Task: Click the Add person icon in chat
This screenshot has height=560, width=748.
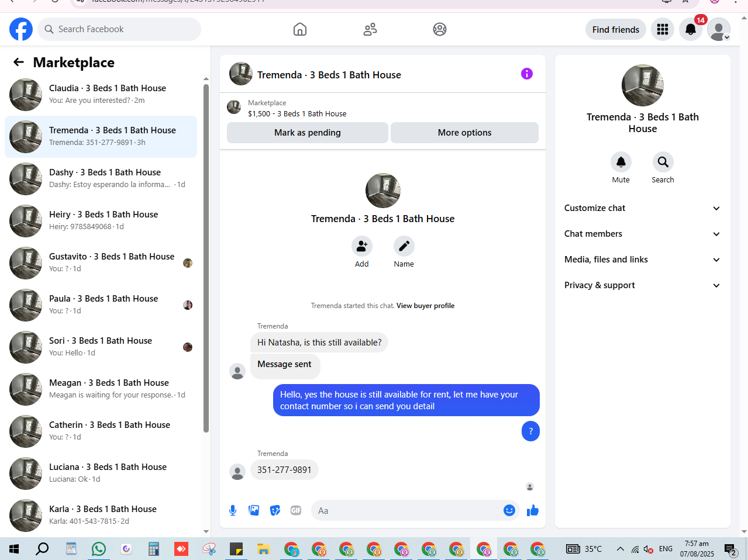Action: click(x=362, y=246)
